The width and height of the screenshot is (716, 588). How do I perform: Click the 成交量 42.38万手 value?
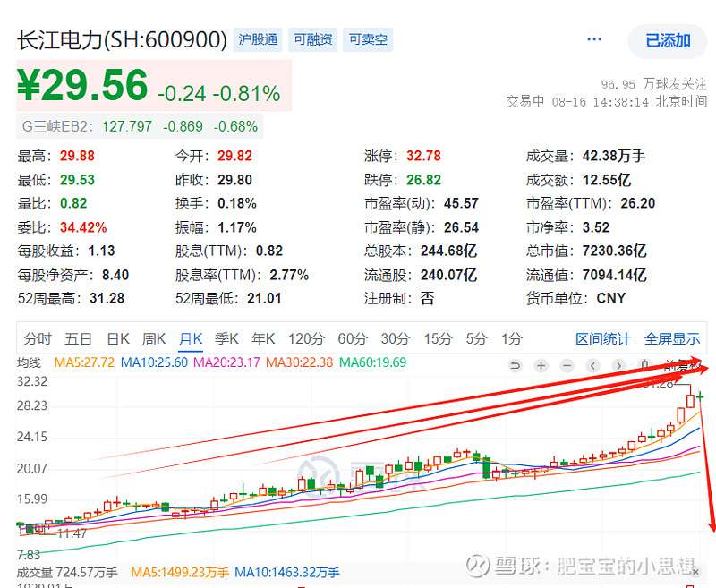(614, 156)
